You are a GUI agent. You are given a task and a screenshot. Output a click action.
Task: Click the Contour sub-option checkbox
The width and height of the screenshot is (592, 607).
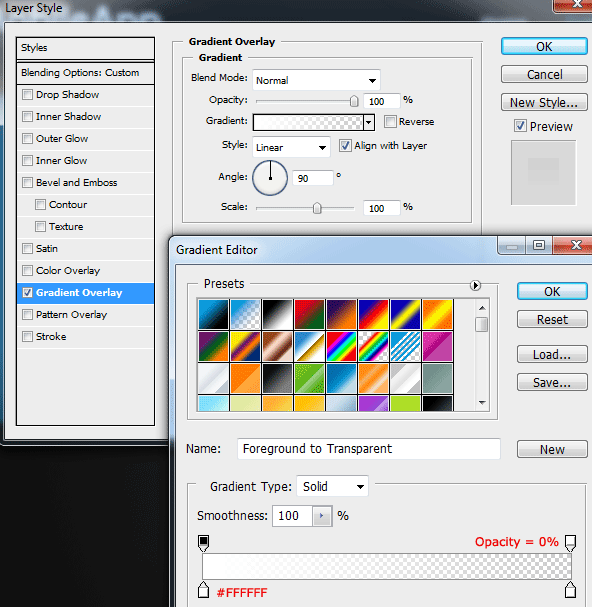(x=40, y=204)
